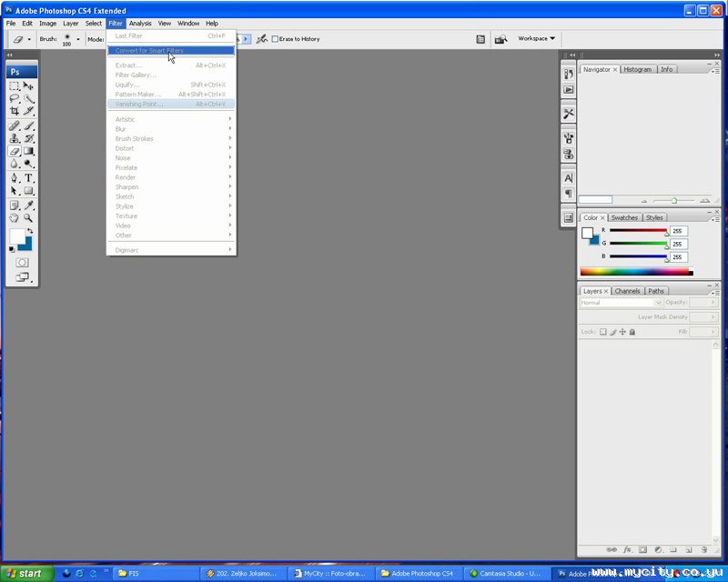This screenshot has height=582, width=728.
Task: Open the Opacity slider arrow
Action: (x=713, y=303)
